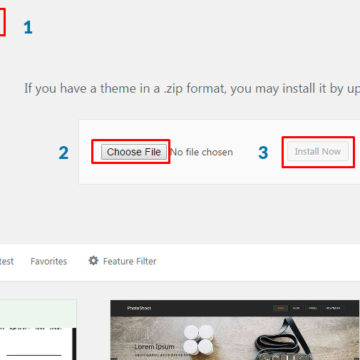The width and height of the screenshot is (360, 360).
Task: Open the PhotoStreet theme preview thumbnail
Action: pos(235,330)
